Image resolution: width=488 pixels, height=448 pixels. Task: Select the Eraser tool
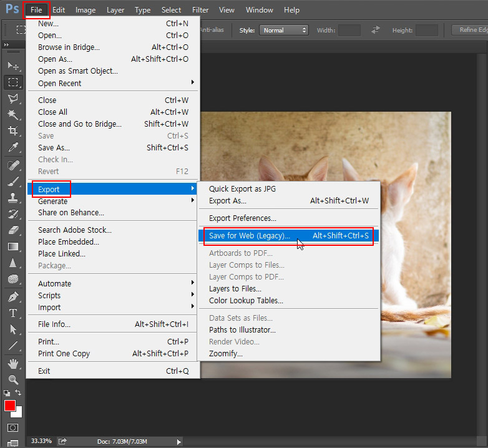(12, 230)
